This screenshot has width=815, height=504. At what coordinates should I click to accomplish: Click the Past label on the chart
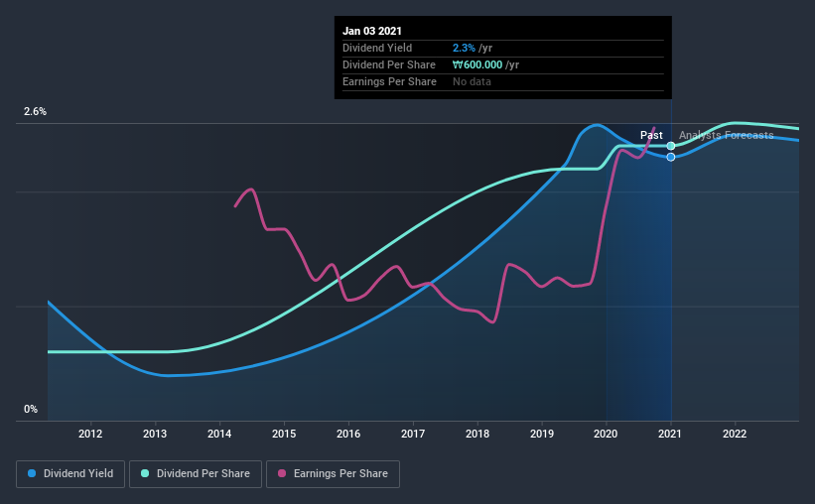click(651, 135)
